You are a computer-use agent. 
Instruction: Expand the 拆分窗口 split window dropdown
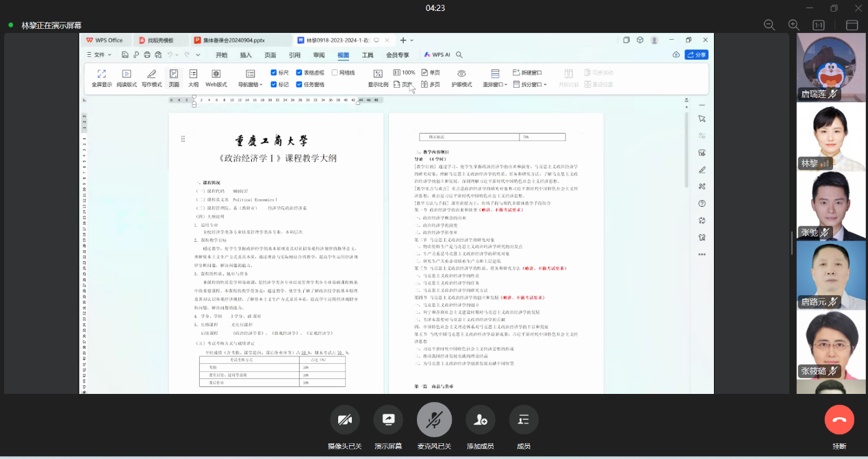point(546,85)
